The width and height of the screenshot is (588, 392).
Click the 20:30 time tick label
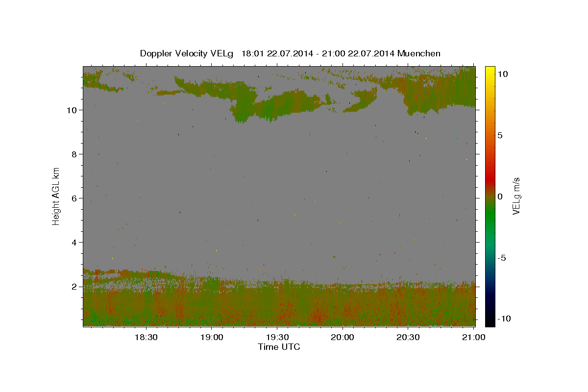(408, 337)
